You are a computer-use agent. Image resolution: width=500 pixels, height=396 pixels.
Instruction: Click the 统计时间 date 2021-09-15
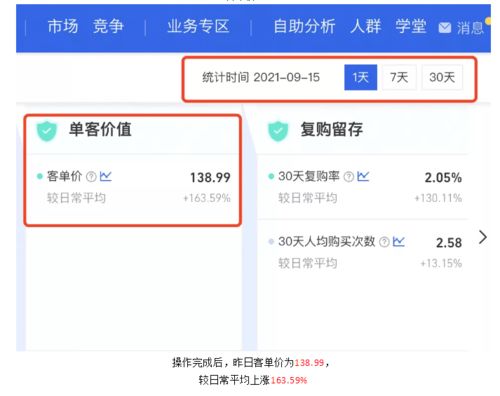287,77
